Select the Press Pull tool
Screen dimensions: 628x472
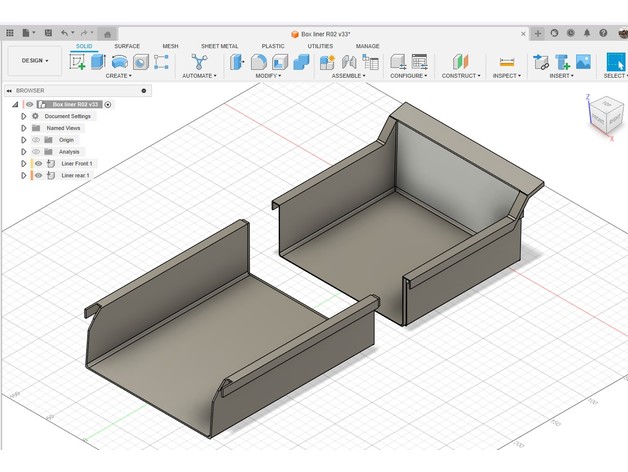click(237, 62)
